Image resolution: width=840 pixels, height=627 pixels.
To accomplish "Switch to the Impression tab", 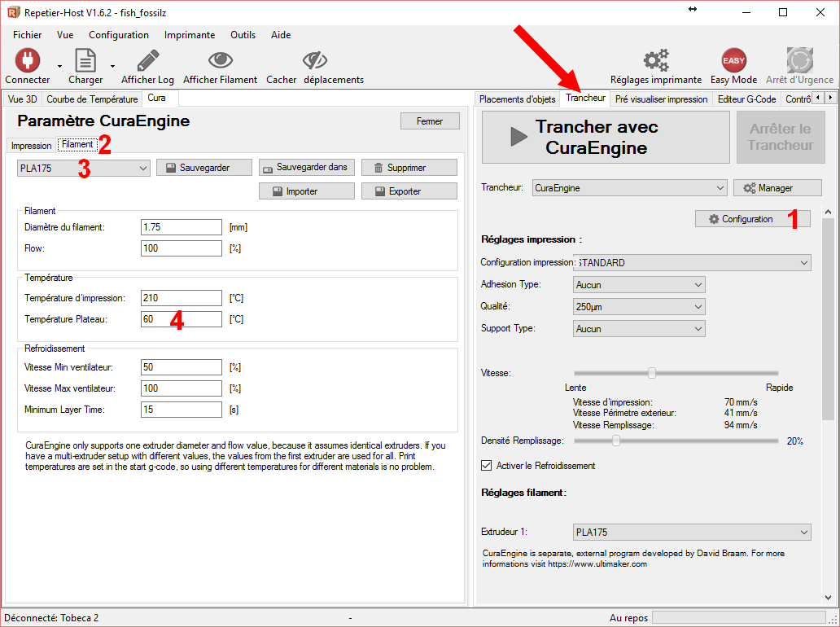I will [x=32, y=146].
